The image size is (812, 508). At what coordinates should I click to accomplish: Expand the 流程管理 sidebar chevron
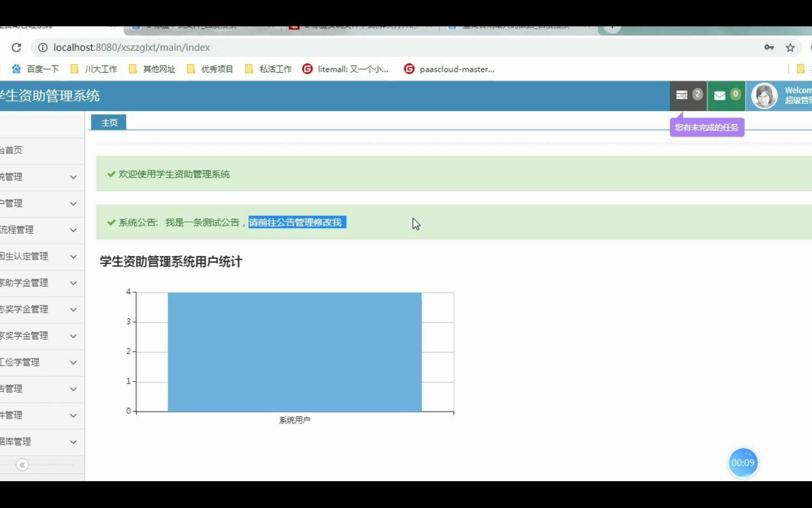tap(73, 230)
